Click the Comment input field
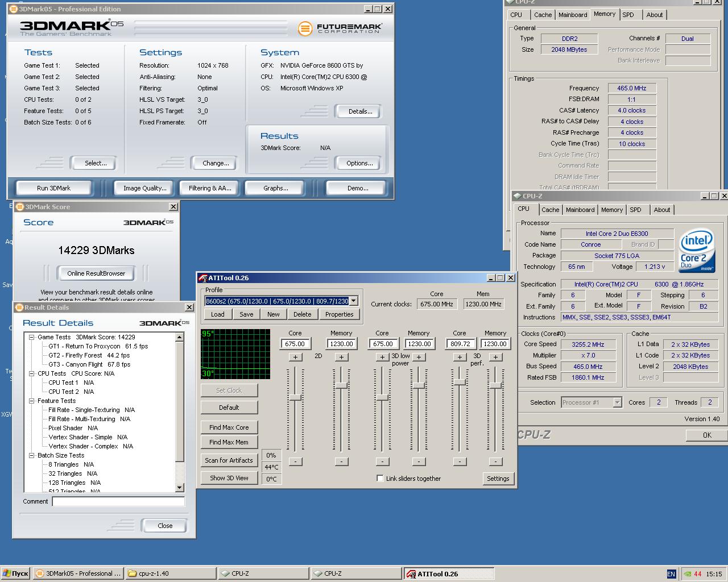This screenshot has height=582, width=728. click(x=118, y=501)
